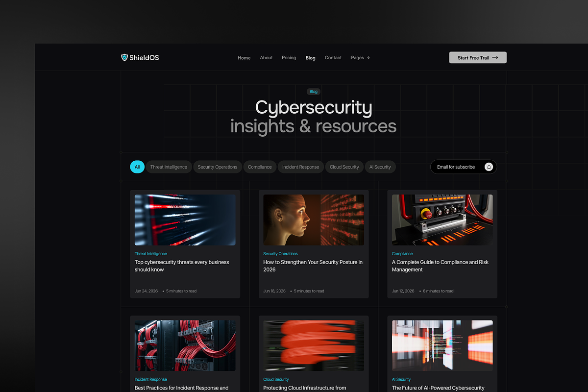The image size is (588, 392).
Task: Choose the Compliance filter chip
Action: click(x=260, y=167)
